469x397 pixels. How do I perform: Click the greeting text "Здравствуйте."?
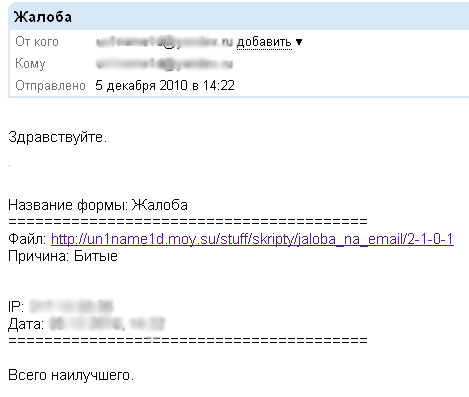click(x=58, y=137)
